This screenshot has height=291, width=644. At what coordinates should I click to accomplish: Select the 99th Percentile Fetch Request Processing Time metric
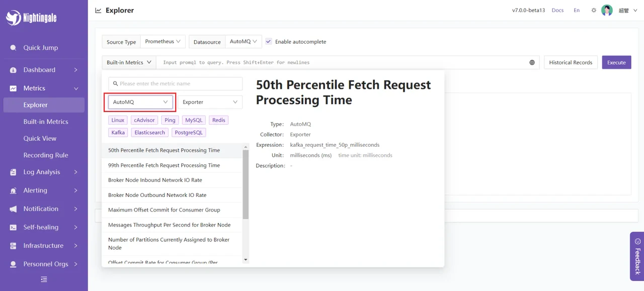pyautogui.click(x=164, y=165)
